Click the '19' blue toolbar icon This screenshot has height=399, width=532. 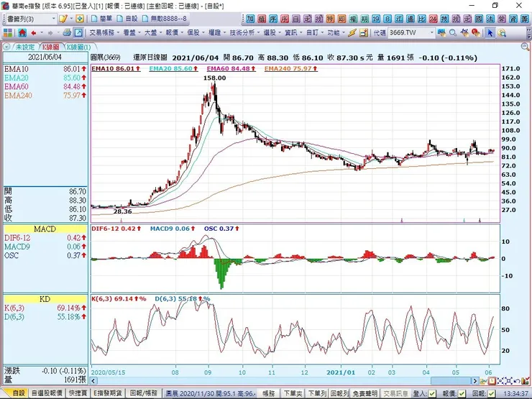click(x=376, y=19)
